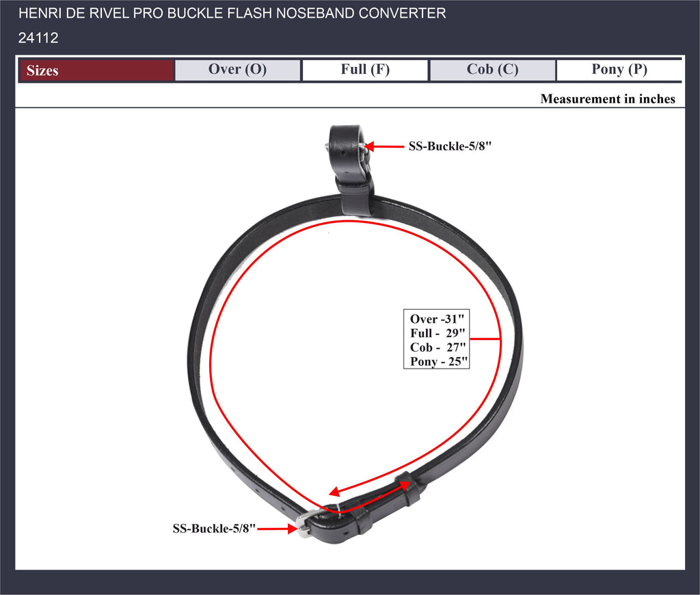Click the bottom SS-Buckle-5/8" label
This screenshot has height=595, width=700.
point(214,529)
